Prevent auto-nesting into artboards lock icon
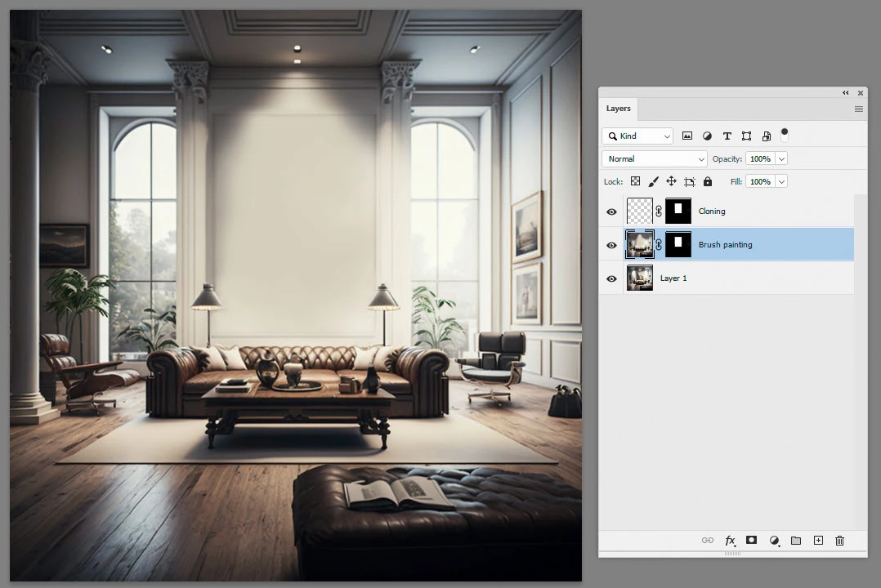This screenshot has width=881, height=588. 690,181
